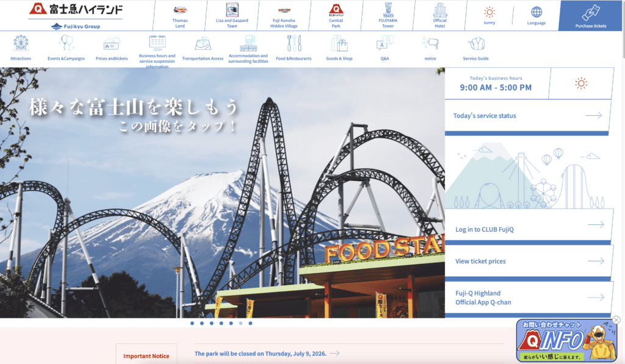Go to FUJIYAMA Tower
The height and width of the screenshot is (364, 625).
[x=388, y=16]
